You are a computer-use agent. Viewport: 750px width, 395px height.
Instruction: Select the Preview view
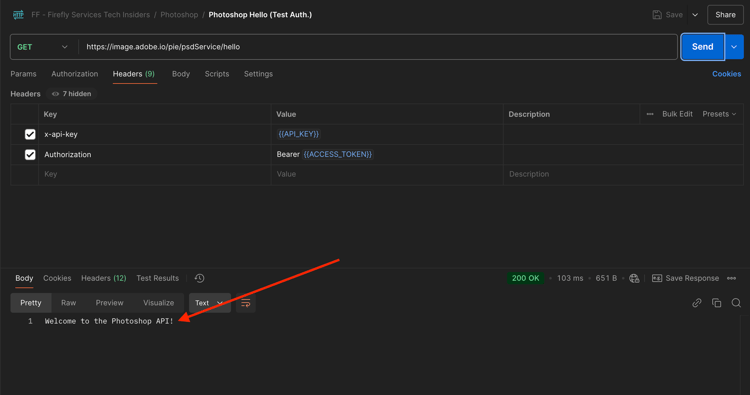pos(110,303)
